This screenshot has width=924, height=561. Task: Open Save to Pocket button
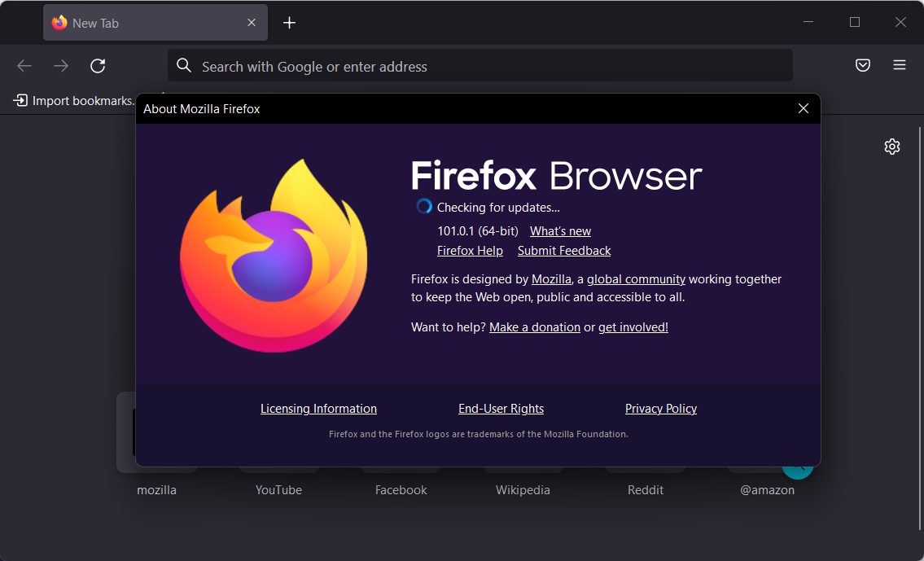(x=863, y=65)
